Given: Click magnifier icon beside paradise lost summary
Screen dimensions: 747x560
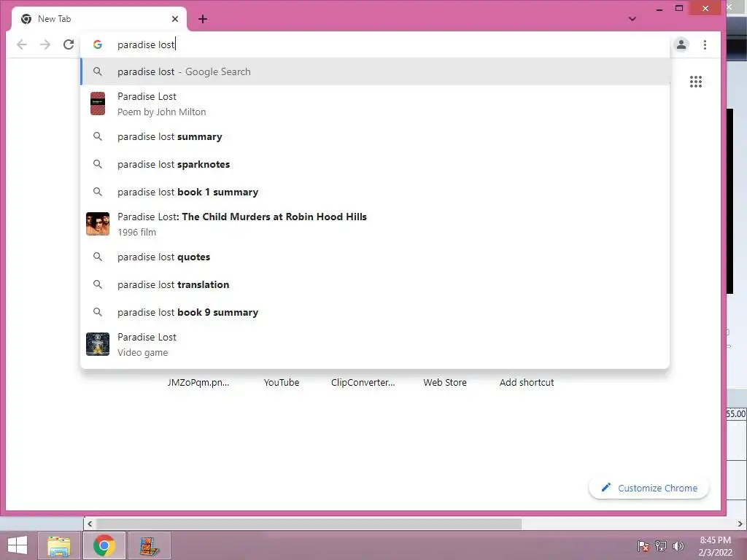Looking at the screenshot, I should point(98,136).
